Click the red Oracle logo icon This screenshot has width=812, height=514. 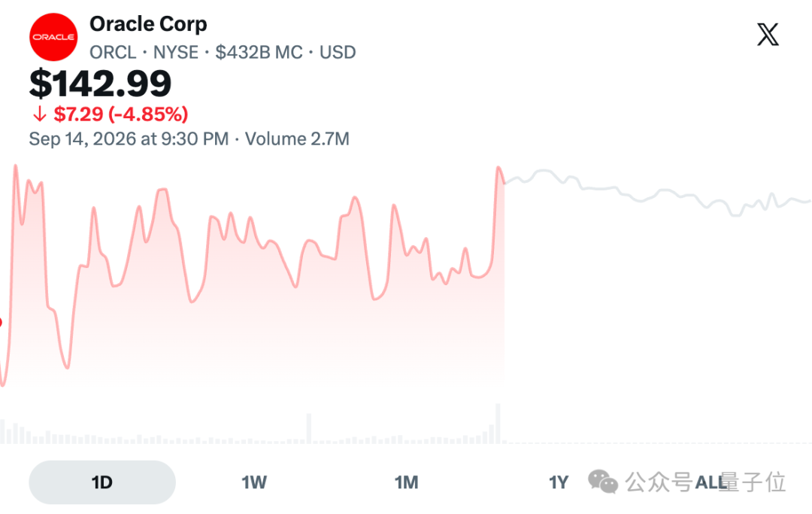[53, 38]
